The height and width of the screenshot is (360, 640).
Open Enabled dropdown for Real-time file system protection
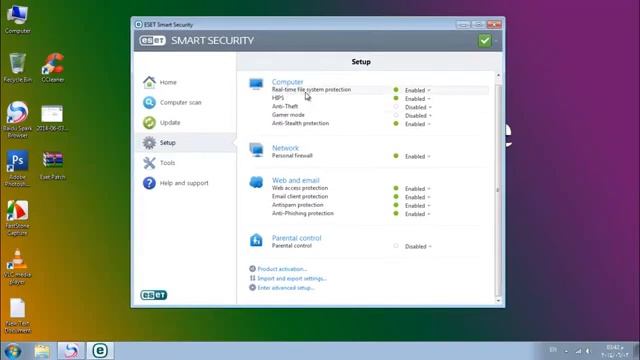click(418, 90)
